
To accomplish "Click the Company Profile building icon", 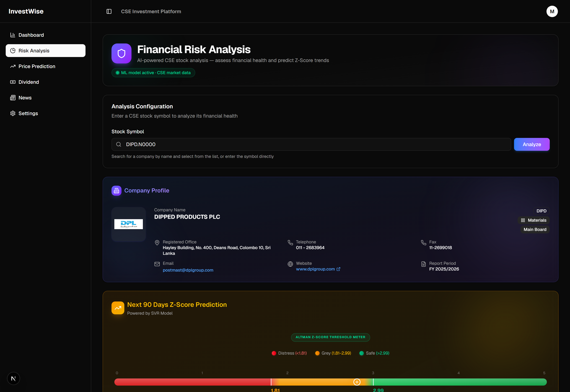I will point(116,191).
